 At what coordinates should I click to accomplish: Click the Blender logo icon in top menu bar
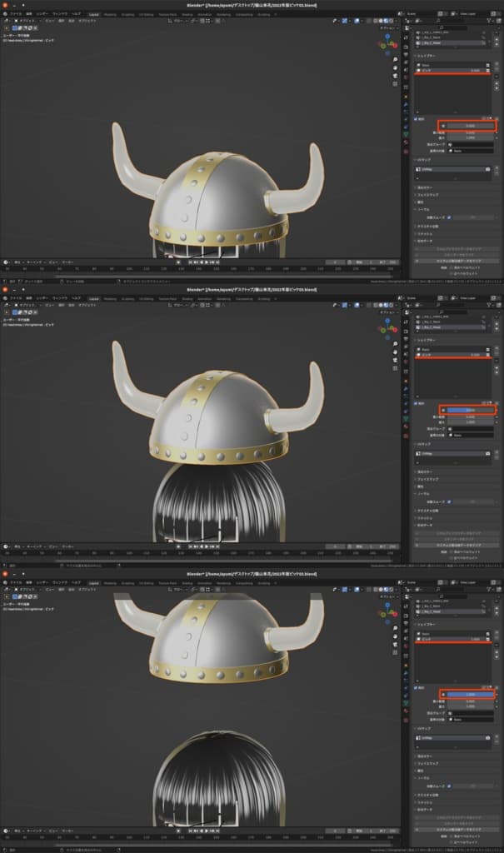pos(4,15)
